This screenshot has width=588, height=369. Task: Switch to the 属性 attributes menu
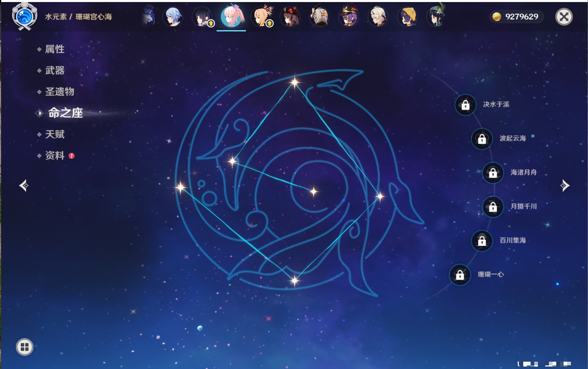tap(55, 49)
